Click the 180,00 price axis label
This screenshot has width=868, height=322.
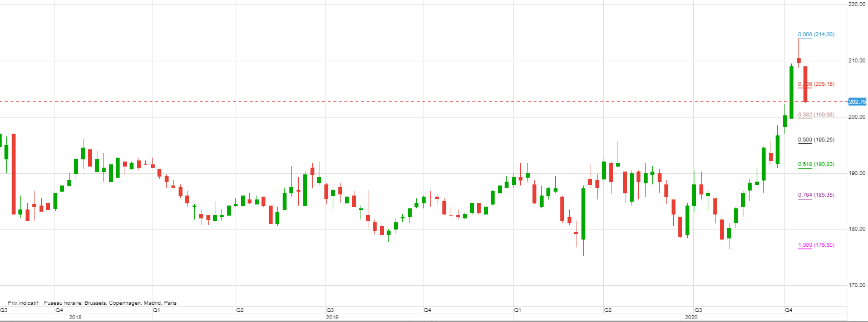tap(857, 229)
